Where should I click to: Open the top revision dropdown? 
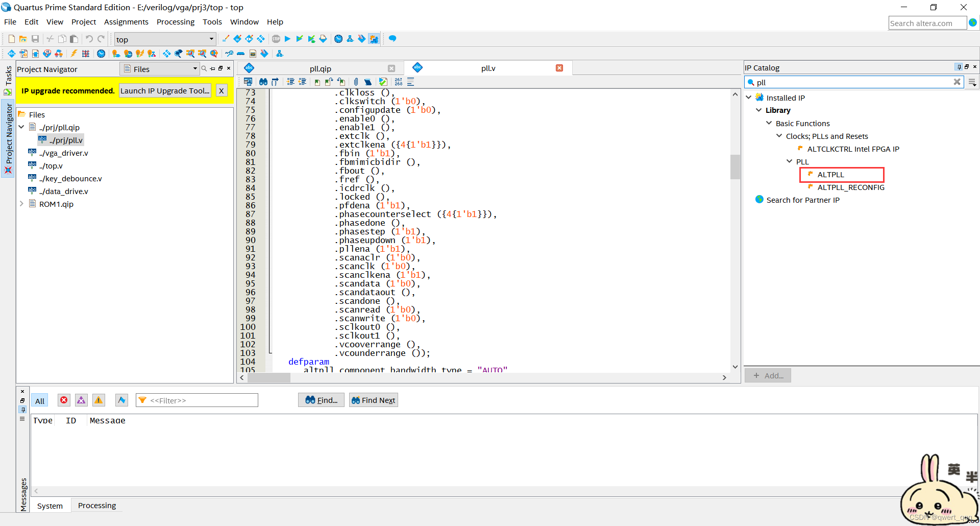(x=211, y=39)
